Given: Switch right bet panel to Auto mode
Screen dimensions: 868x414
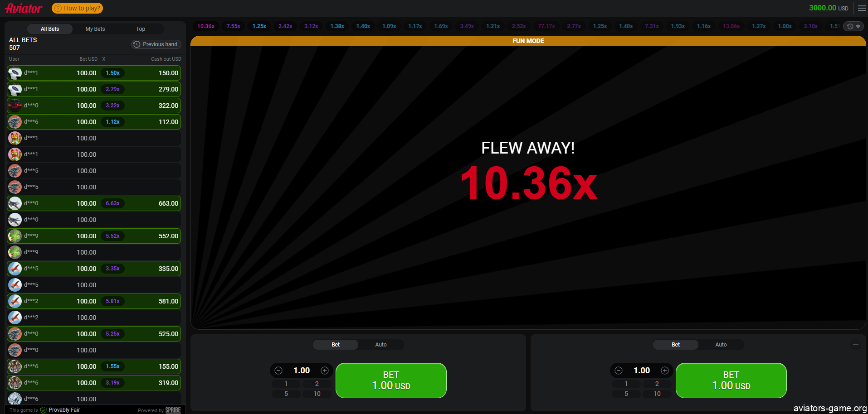Looking at the screenshot, I should click(721, 345).
